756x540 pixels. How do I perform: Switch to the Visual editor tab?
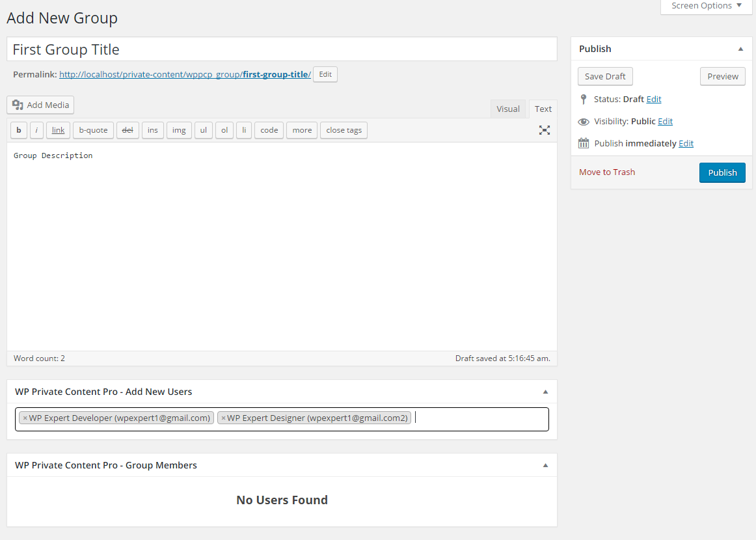(x=508, y=109)
